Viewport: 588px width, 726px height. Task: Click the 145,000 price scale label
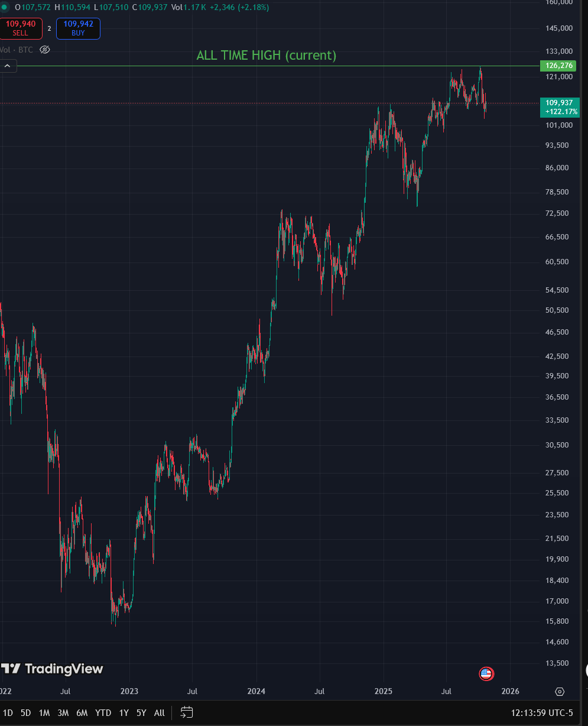(559, 28)
